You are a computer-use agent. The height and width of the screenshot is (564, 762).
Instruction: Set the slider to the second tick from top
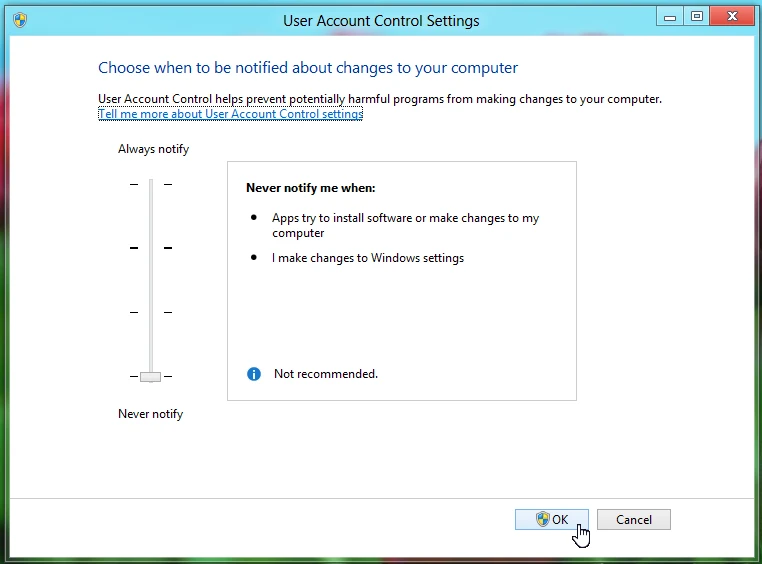151,248
